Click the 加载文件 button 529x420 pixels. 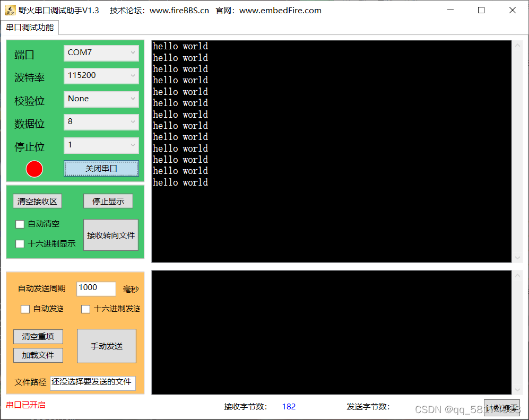point(38,355)
